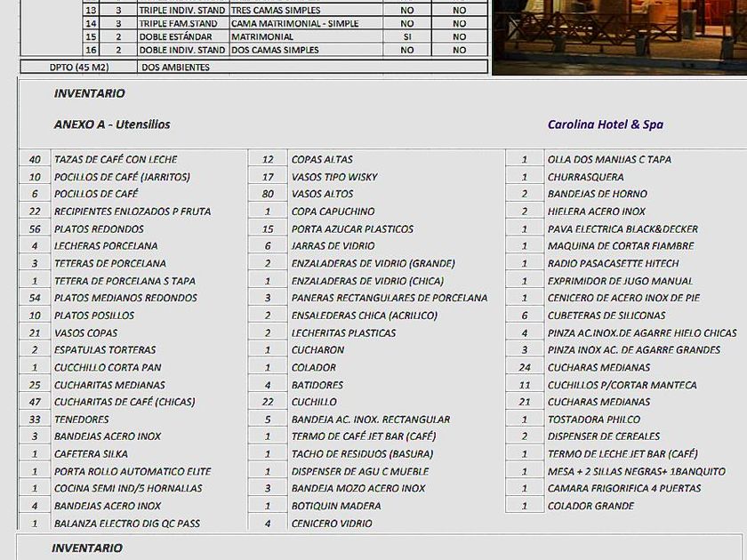Click 'BALANZA ELECTRO DIG QC PASS' cell

click(x=126, y=524)
